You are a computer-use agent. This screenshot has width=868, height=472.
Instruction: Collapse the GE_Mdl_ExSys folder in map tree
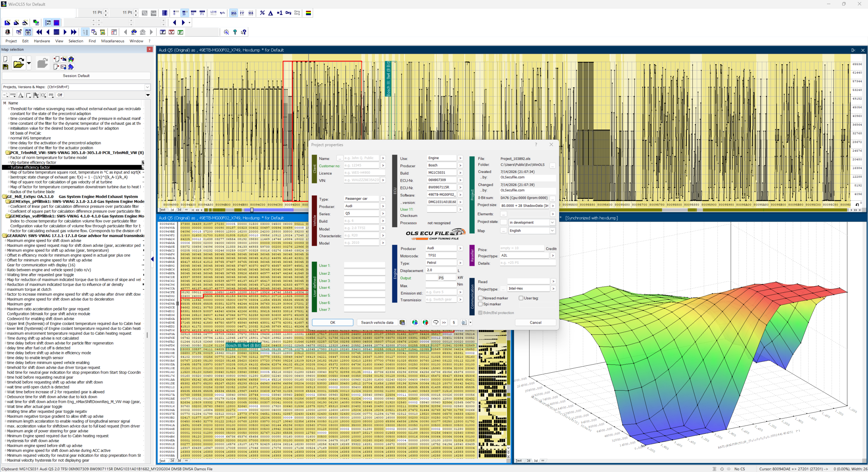(x=4, y=197)
